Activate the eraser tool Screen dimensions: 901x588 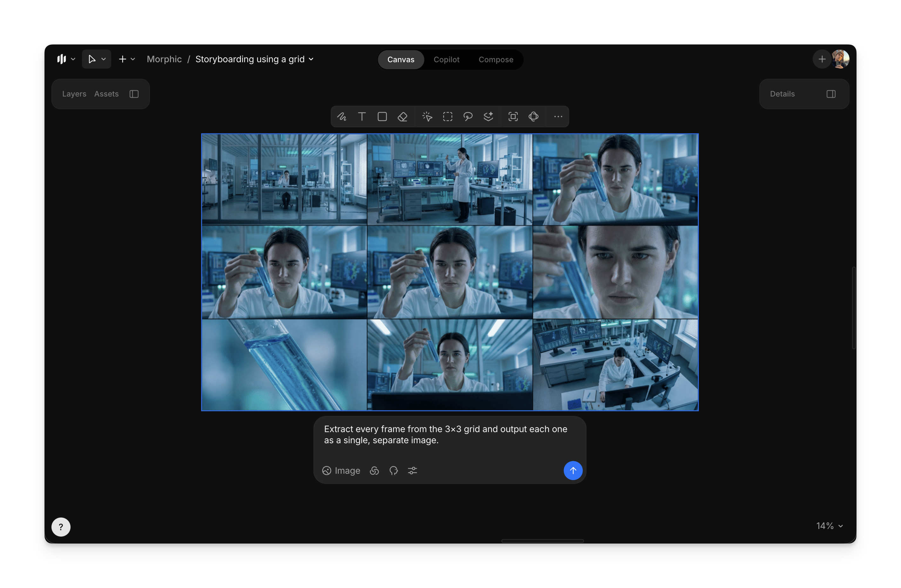coord(403,117)
